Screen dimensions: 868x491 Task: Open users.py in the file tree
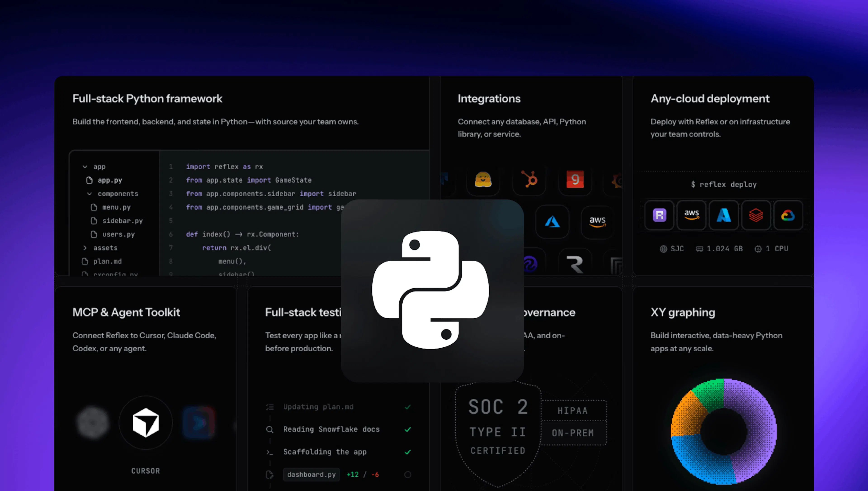(113, 234)
